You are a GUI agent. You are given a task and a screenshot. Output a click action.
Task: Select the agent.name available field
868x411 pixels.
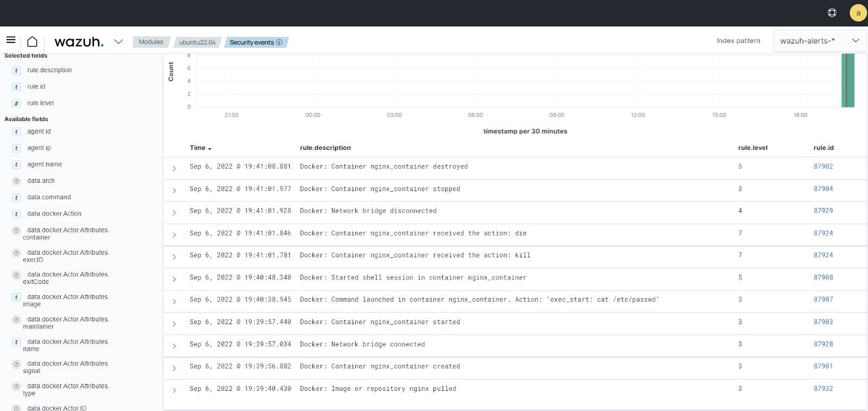coord(44,165)
